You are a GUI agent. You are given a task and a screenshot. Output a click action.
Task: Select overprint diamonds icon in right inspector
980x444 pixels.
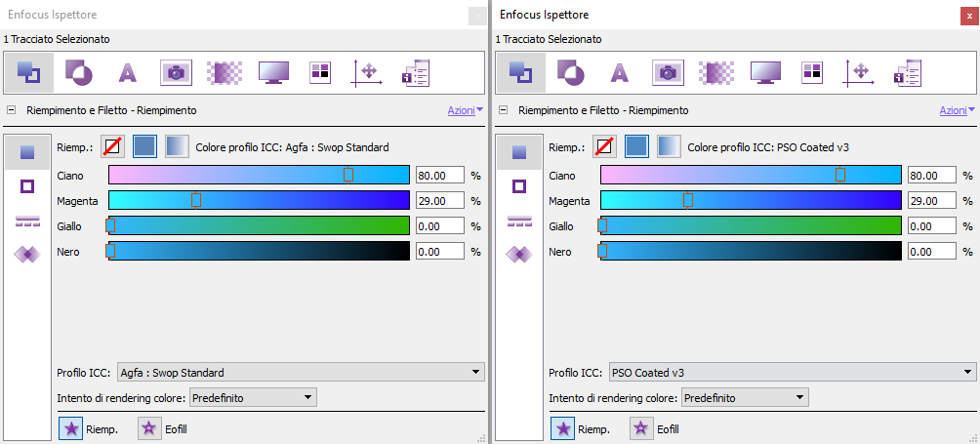click(x=519, y=254)
